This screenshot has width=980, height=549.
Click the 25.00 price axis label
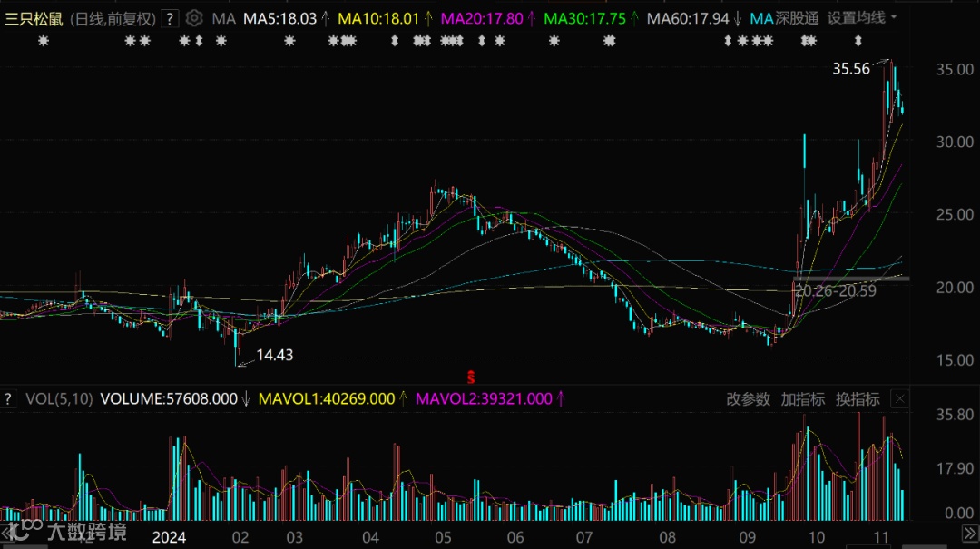(955, 214)
